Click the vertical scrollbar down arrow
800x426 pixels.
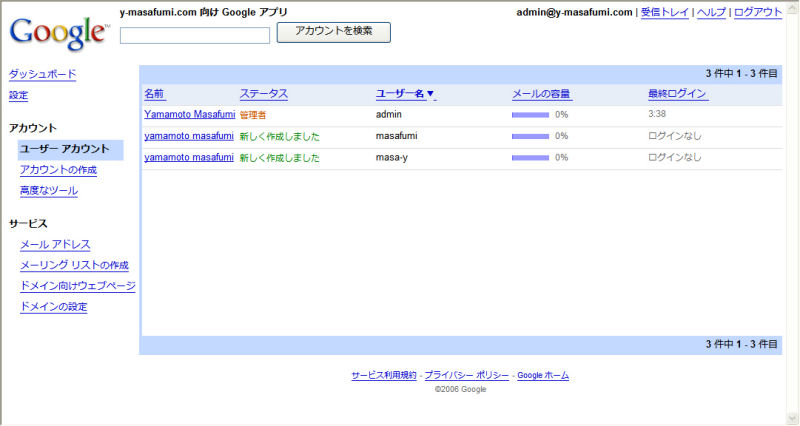tap(793, 418)
